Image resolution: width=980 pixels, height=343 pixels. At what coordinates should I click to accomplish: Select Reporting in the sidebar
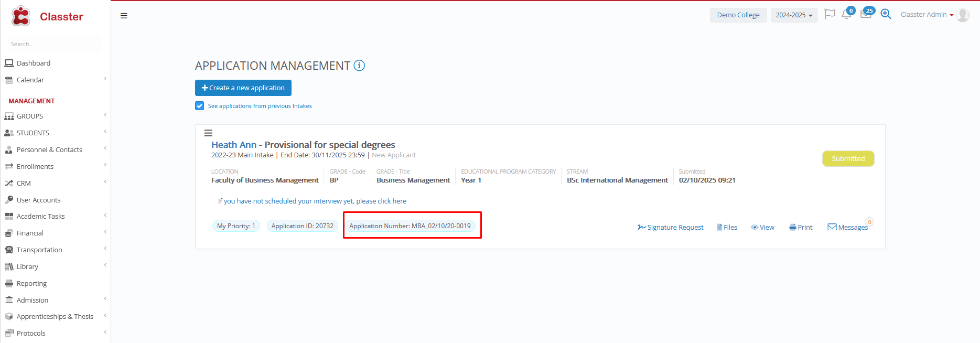tap(31, 284)
